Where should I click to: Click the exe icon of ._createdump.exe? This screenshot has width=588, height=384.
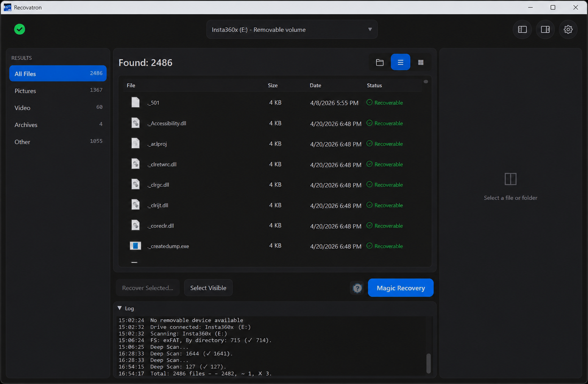[x=135, y=246]
